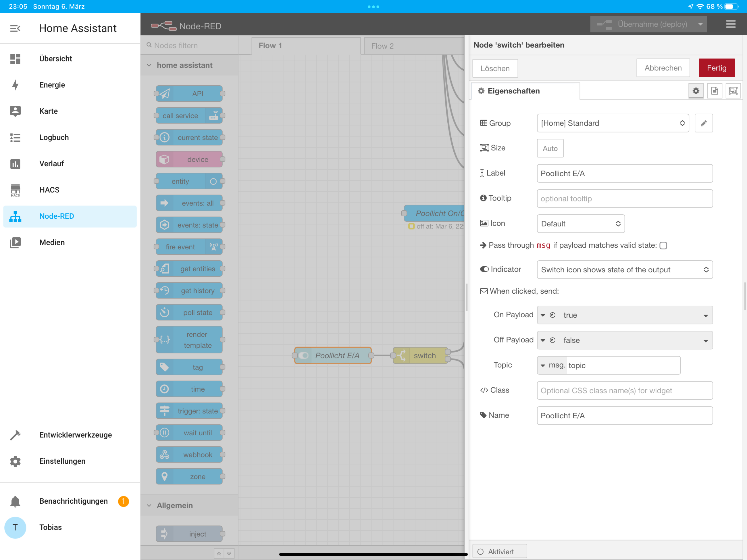This screenshot has width=747, height=560.
Task: Click the Node-RED sidebar icon
Action: click(15, 216)
